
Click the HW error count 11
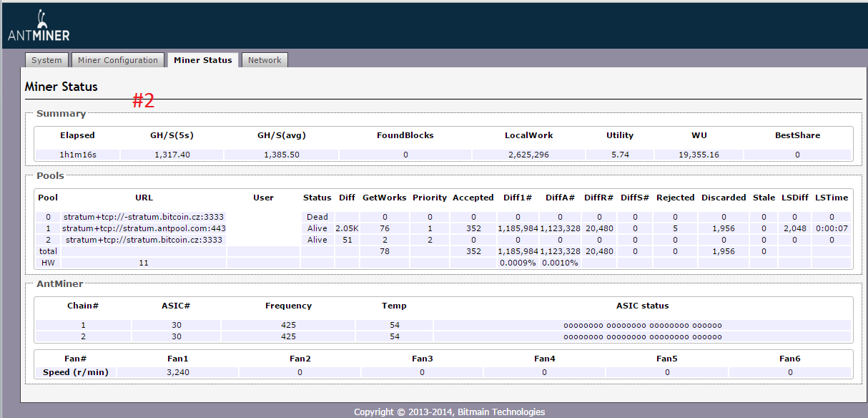[144, 263]
